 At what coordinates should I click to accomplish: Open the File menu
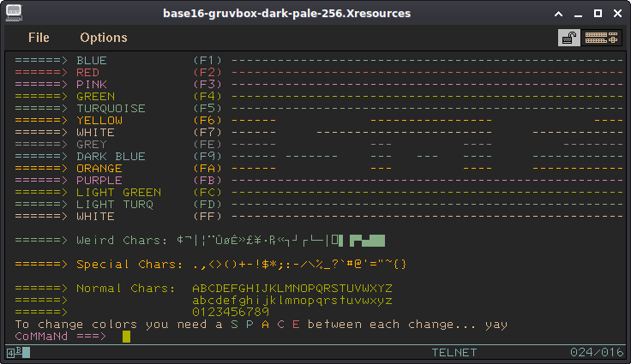pos(39,38)
